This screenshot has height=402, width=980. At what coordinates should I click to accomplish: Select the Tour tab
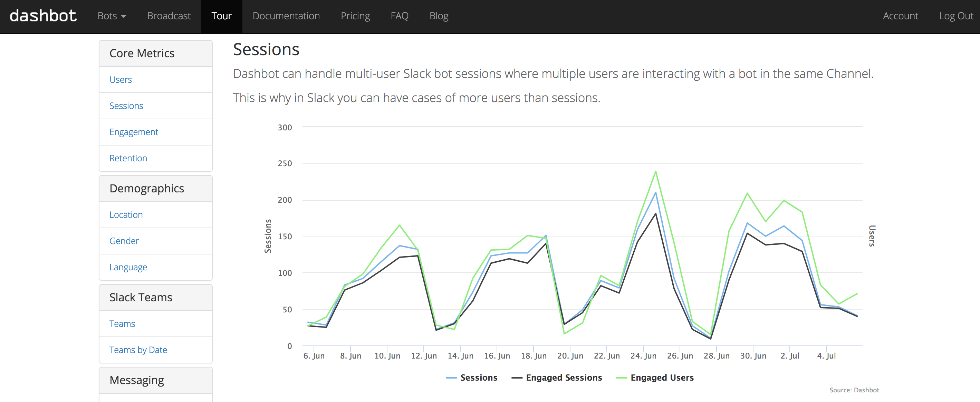(x=221, y=16)
